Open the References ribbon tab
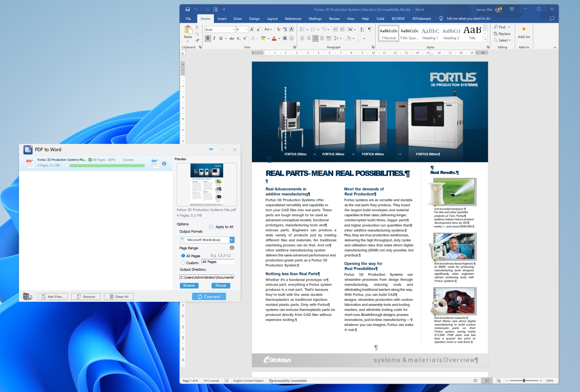 pos(293,18)
